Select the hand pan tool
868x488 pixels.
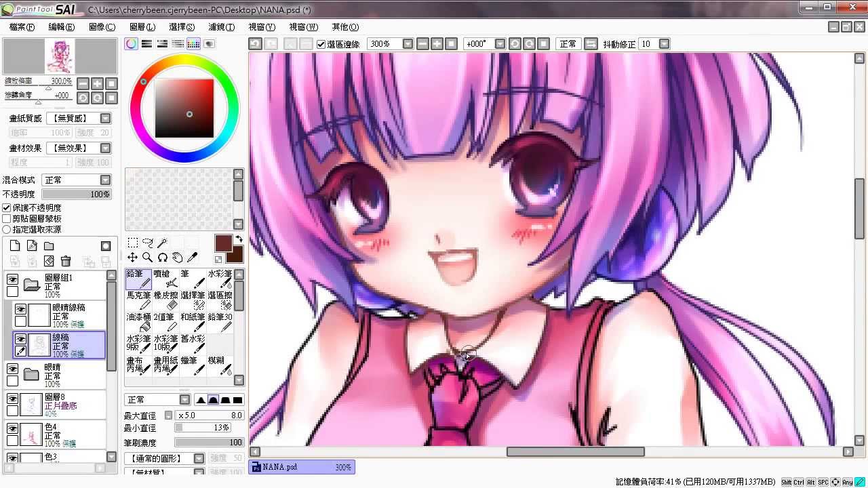tap(177, 258)
